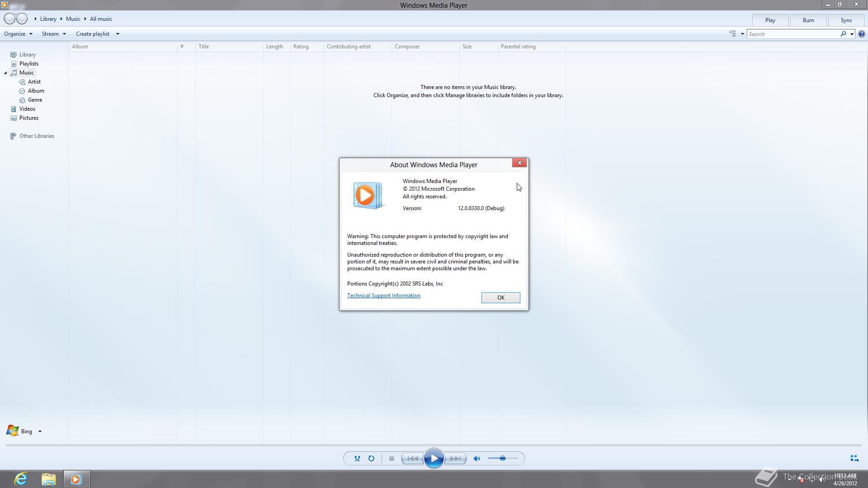
Task: Sort by Contributing artist column header
Action: click(358, 47)
